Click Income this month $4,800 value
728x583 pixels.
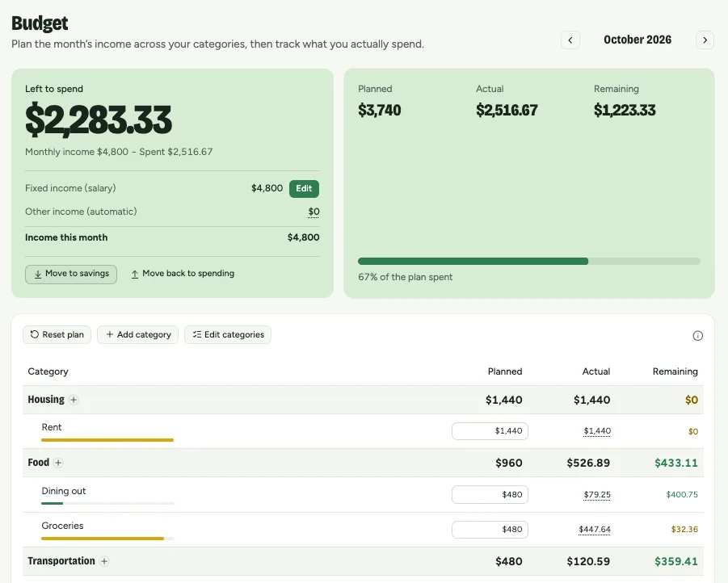[303, 237]
